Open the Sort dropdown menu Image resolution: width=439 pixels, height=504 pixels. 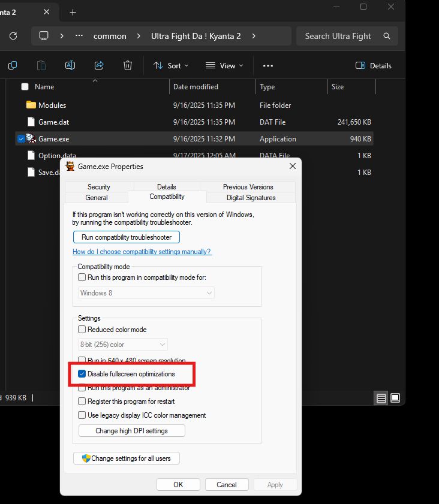click(171, 65)
